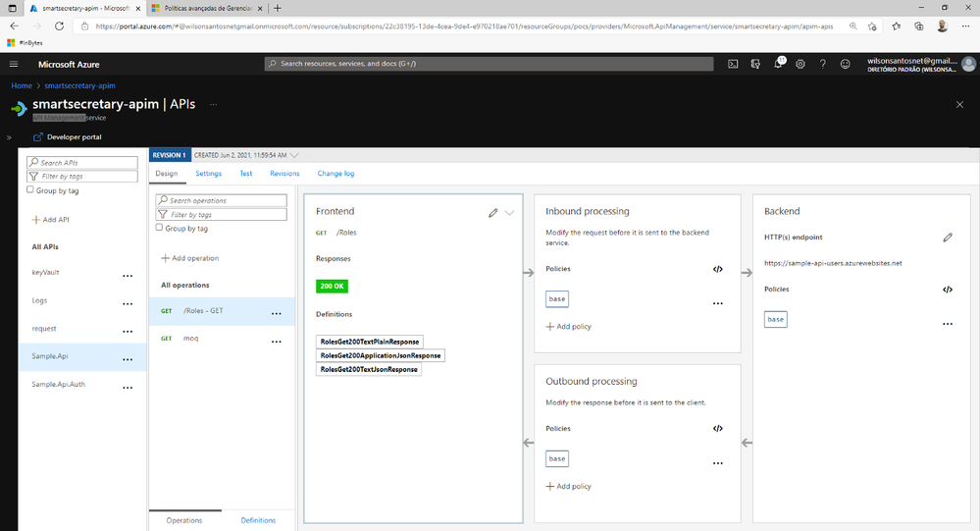Click Add operation

coord(190,258)
